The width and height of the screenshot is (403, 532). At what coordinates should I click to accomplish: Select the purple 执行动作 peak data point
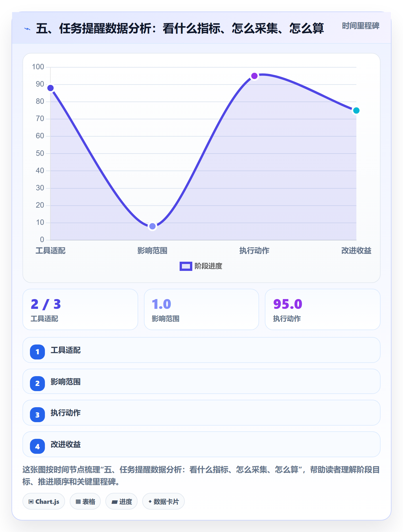click(x=254, y=76)
